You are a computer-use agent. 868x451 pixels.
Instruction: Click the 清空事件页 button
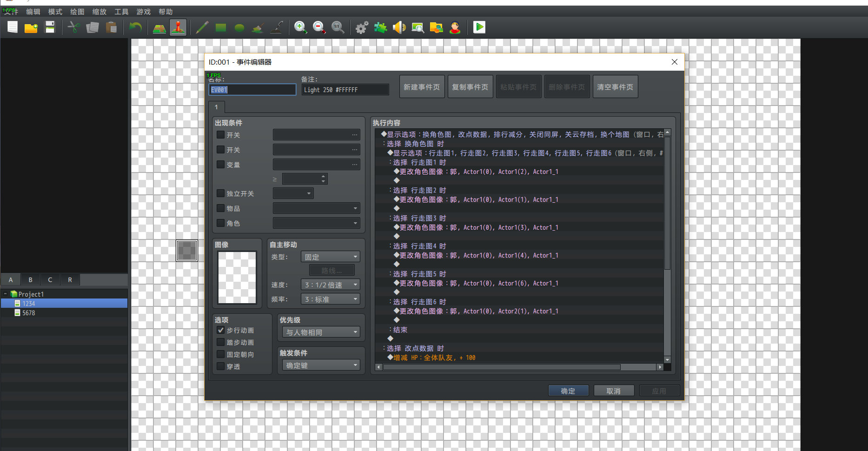[x=615, y=87]
